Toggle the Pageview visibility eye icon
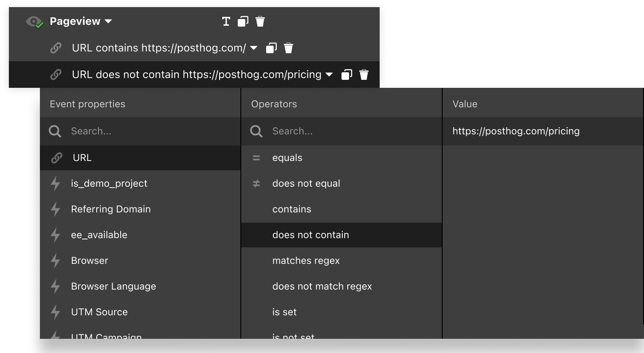644x353 pixels. coord(34,22)
